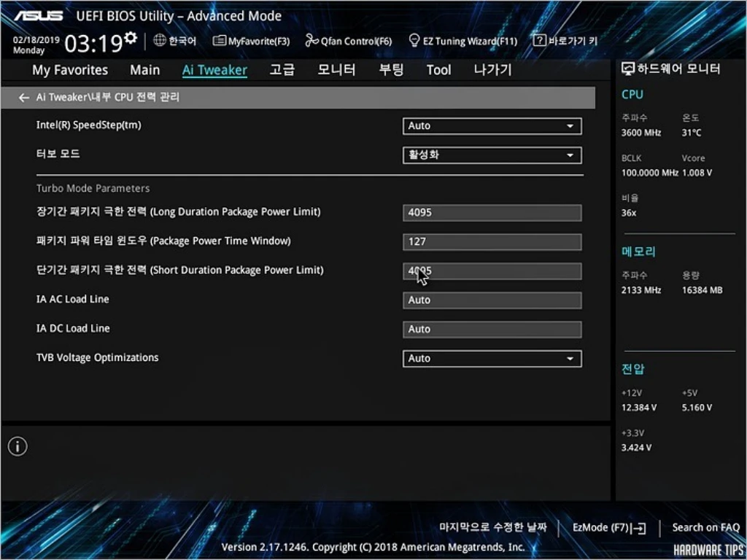747x560 pixels.
Task: Click the 12.384 V voltage reading
Action: 639,408
